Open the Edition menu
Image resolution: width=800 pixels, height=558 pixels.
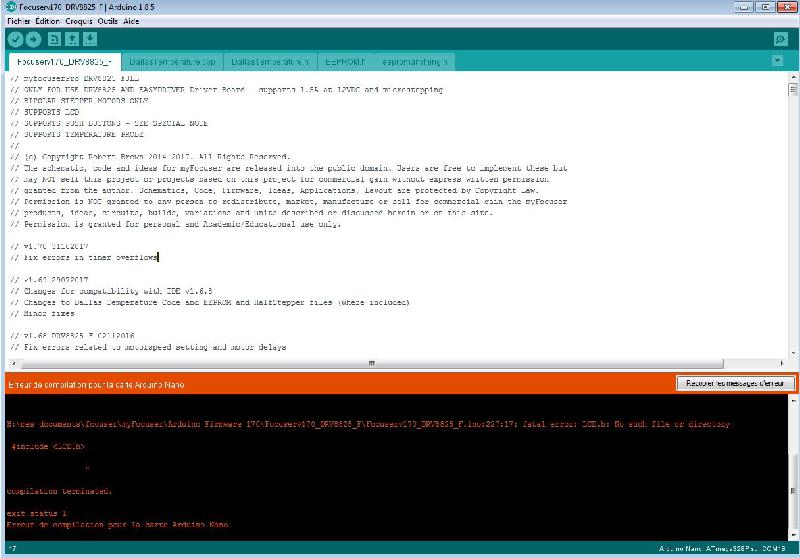click(47, 21)
